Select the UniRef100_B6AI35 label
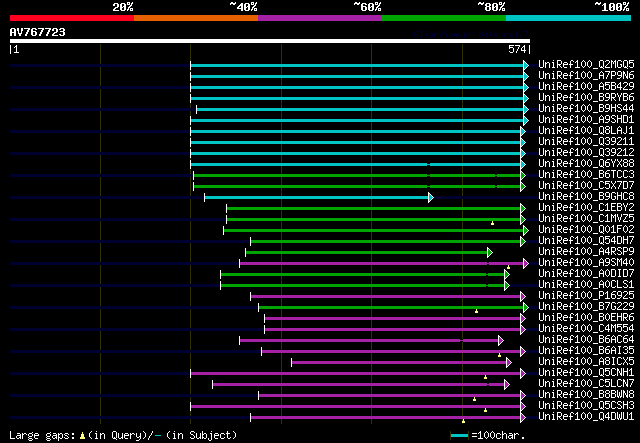This screenshot has height=443, width=640. click(586, 351)
